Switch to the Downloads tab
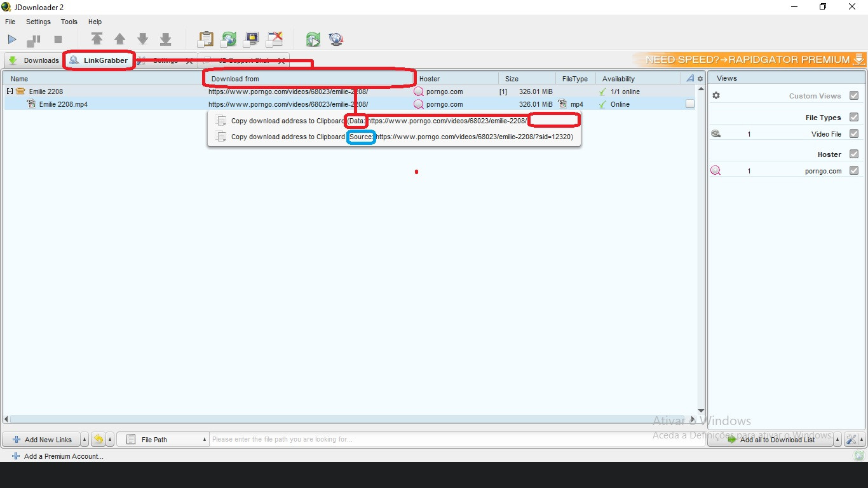The height and width of the screenshot is (488, 868). 33,60
